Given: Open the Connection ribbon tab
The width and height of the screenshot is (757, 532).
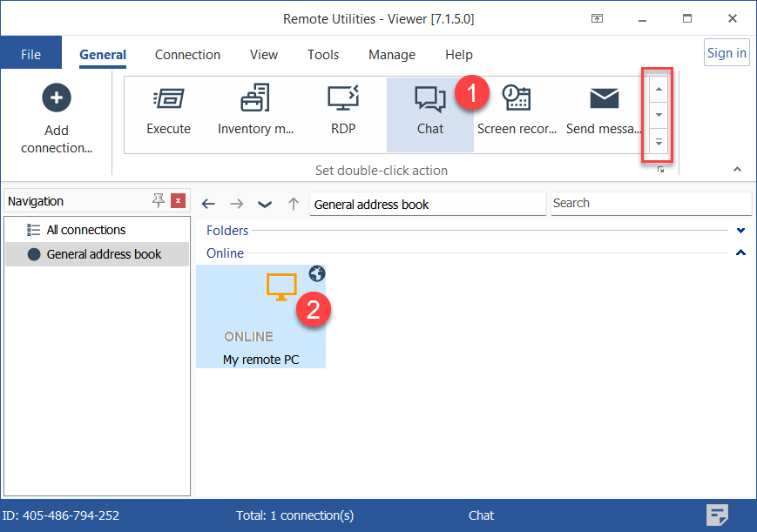Looking at the screenshot, I should 187,54.
